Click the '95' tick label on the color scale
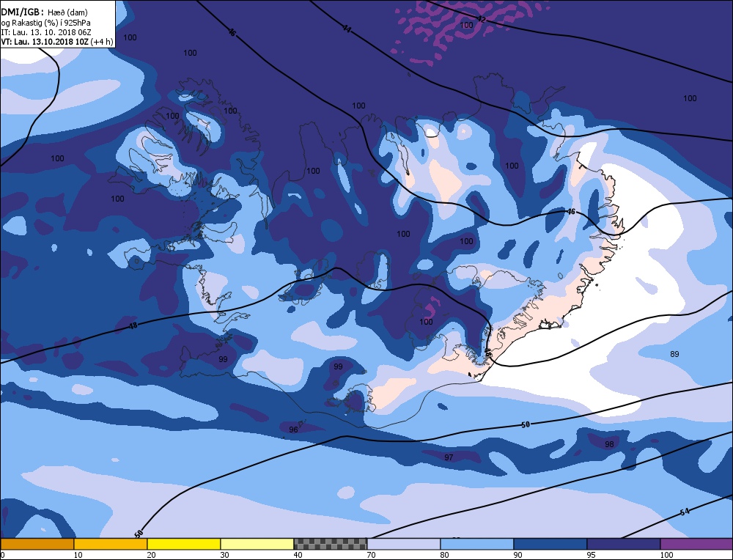This screenshot has width=733, height=560. [x=592, y=555]
